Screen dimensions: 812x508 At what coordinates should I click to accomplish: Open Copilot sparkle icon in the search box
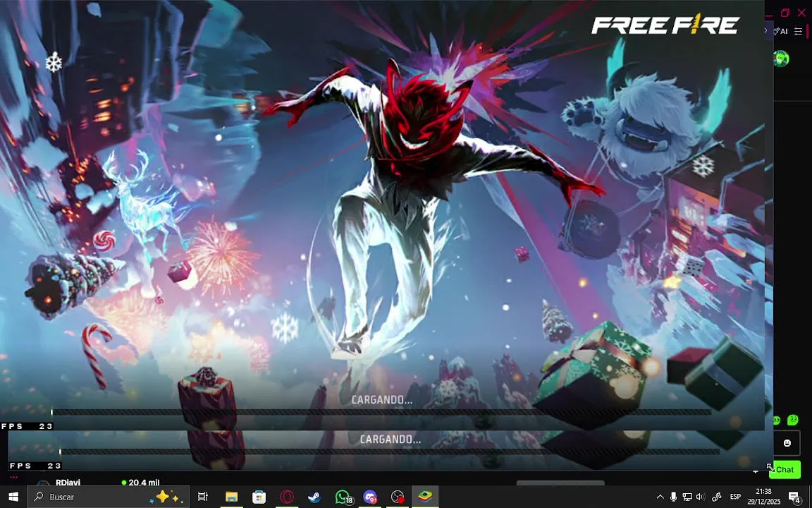(166, 497)
